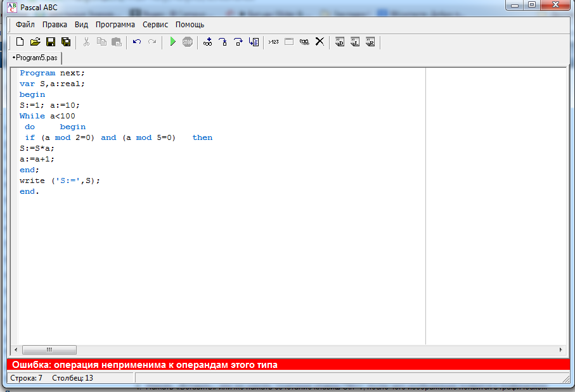Open the >123 output window icon
The height and width of the screenshot is (392, 575).
click(x=274, y=42)
